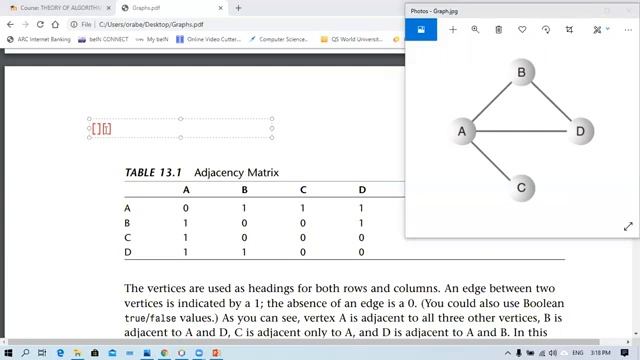Click row label C in the adjacency table
This screenshot has width=640, height=360.
127,238
